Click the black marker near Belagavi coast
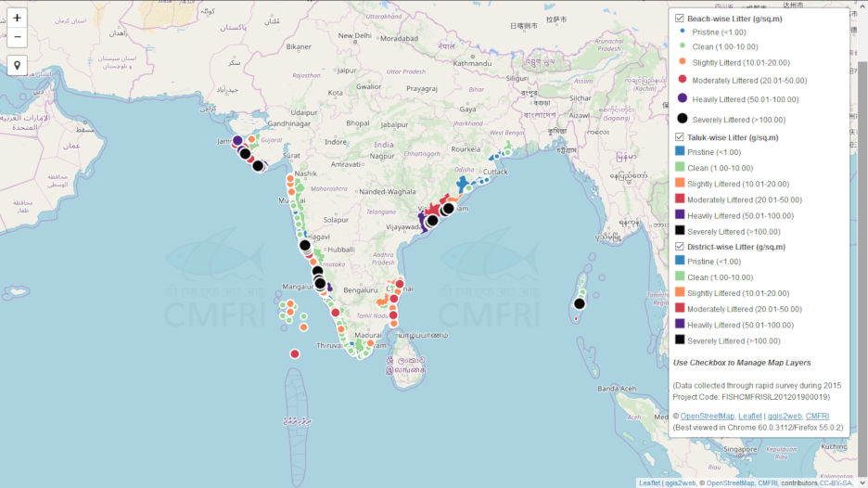This screenshot has height=488, width=868. pos(305,245)
